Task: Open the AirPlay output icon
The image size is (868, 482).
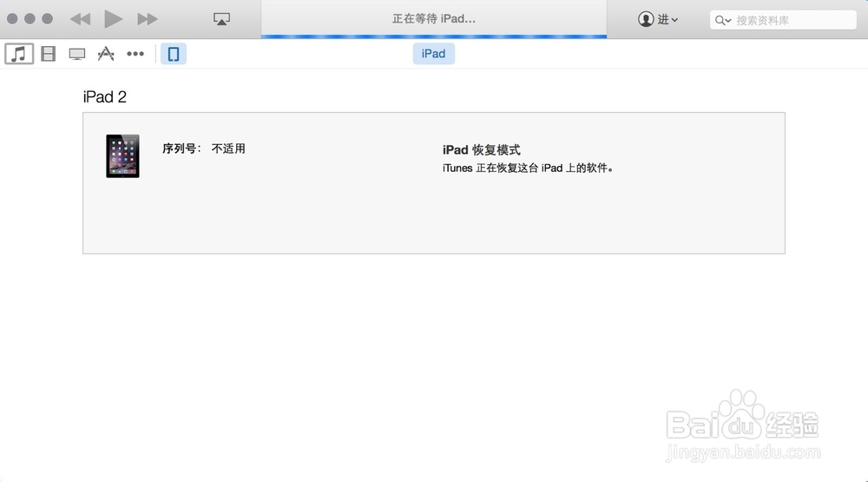Action: click(221, 19)
